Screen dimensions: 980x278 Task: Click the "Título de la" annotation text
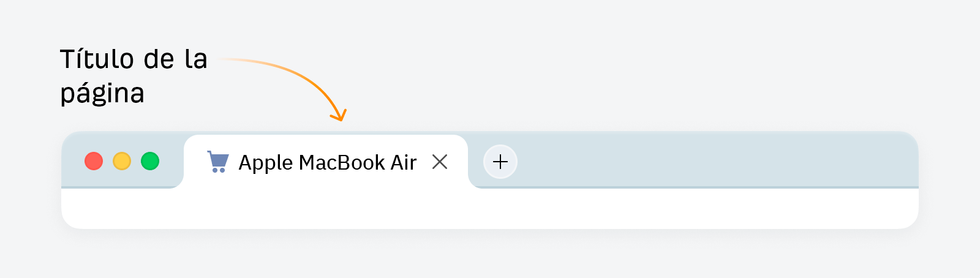coord(134,59)
